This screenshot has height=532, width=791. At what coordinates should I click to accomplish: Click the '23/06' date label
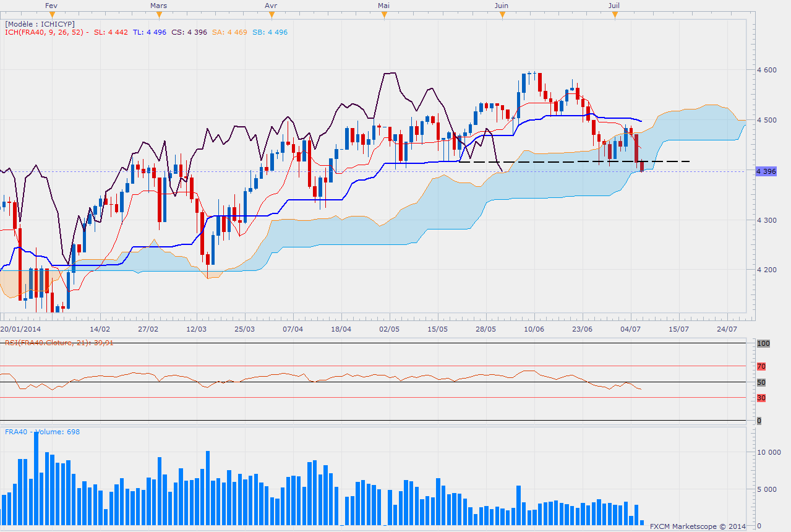(582, 329)
